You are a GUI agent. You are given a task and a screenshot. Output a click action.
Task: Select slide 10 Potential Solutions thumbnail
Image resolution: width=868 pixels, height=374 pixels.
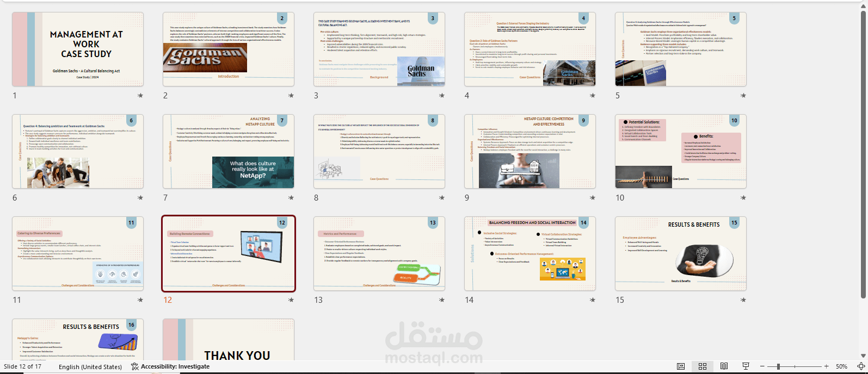681,152
